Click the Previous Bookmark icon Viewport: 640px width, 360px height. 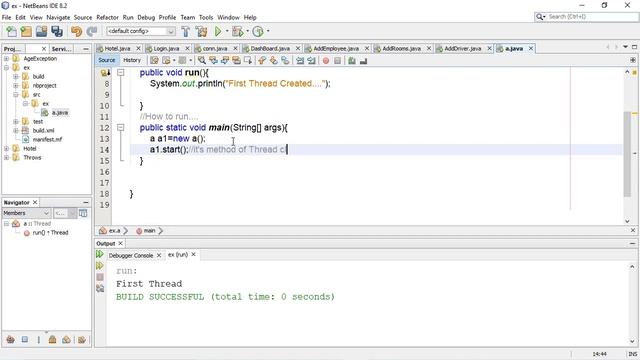point(262,60)
